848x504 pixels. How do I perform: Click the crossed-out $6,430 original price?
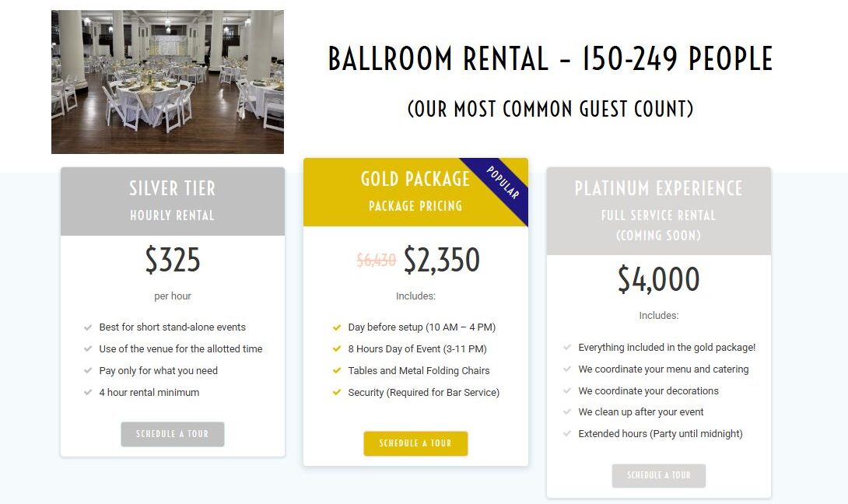point(377,261)
